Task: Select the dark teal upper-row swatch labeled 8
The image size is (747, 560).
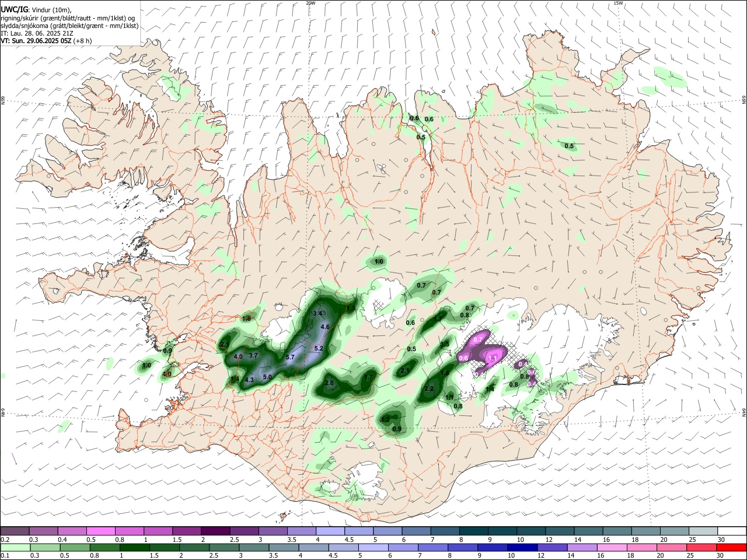Action: [x=474, y=531]
